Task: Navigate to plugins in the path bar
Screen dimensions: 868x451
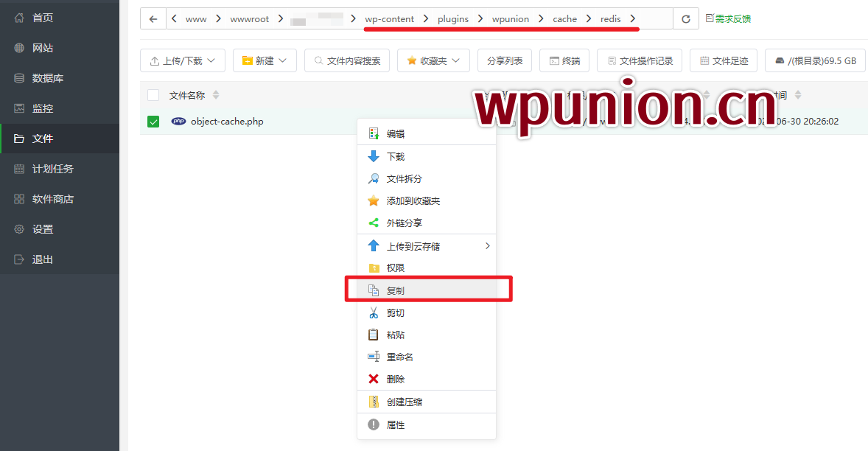Action: click(453, 19)
